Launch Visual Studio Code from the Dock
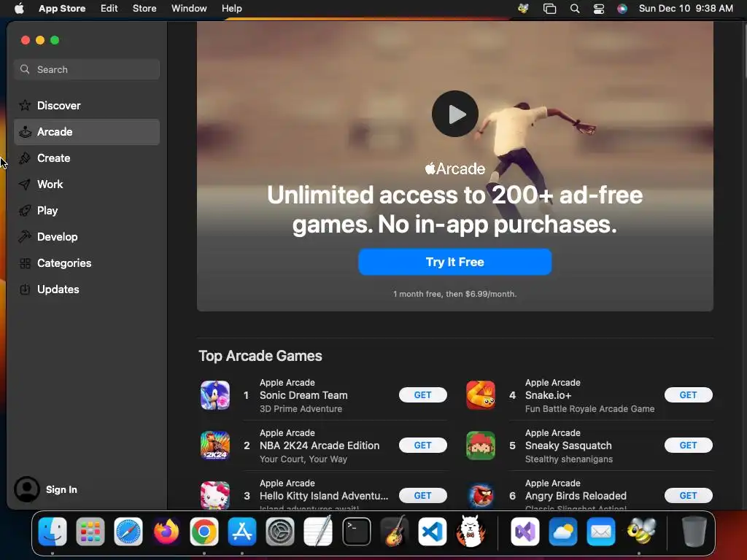Screen dimensions: 747x560 coord(432,531)
